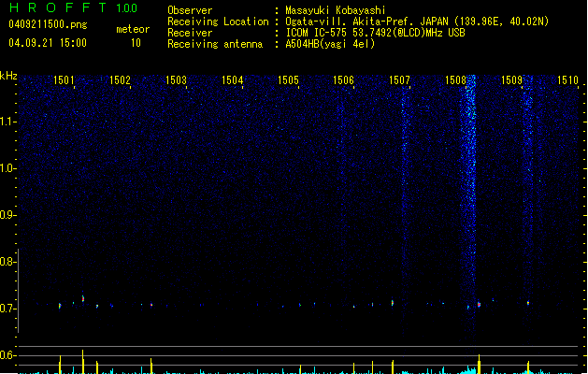Click the meteor echo just after 1508

coord(479,304)
